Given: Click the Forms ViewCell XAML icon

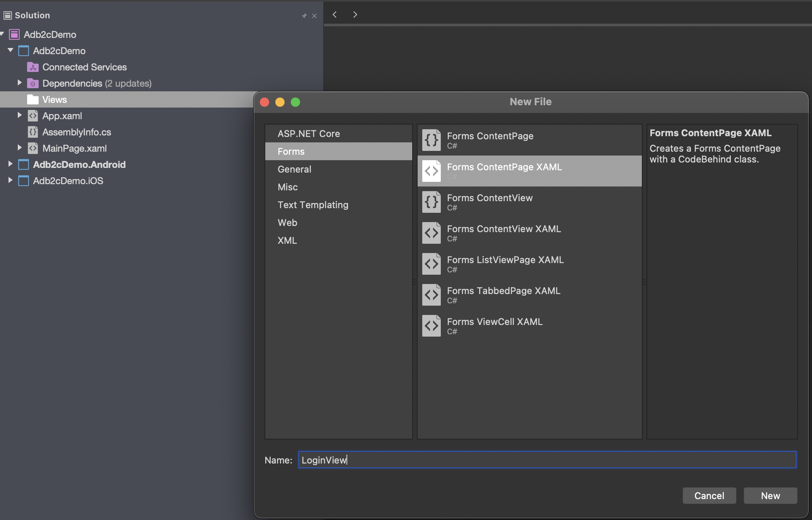Looking at the screenshot, I should [431, 326].
